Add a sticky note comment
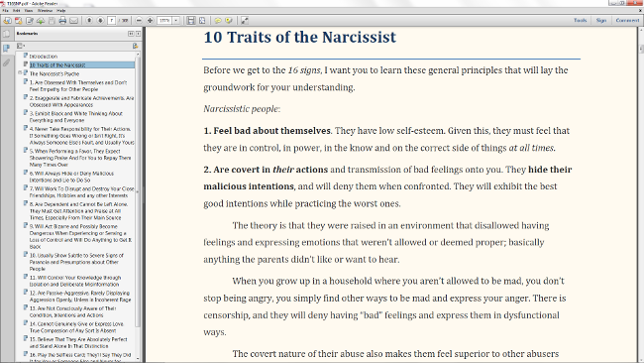The height and width of the screenshot is (363, 644). coord(218,20)
